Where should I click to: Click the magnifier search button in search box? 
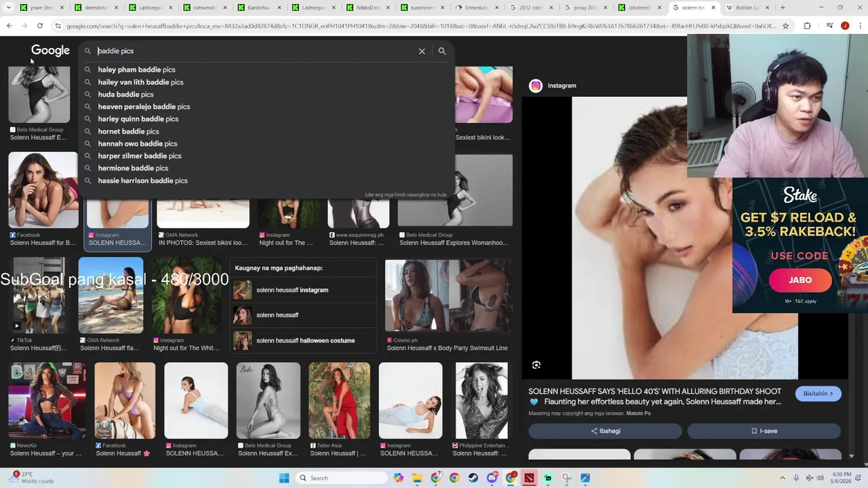click(x=442, y=51)
